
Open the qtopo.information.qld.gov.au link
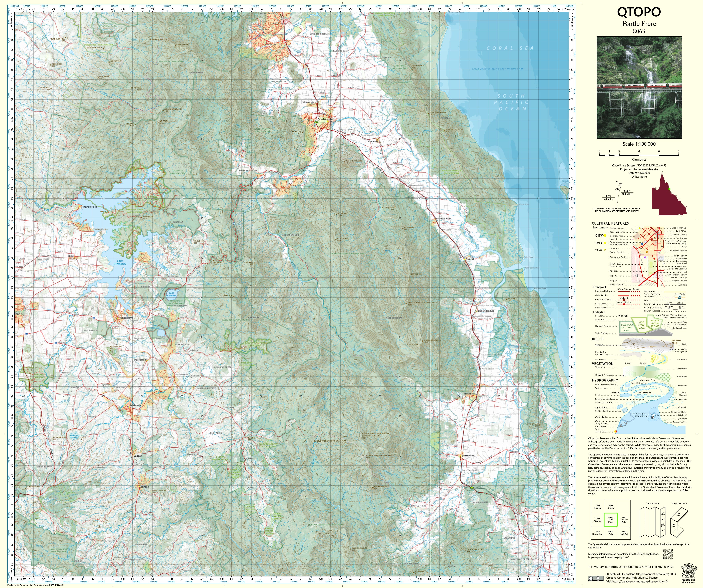pos(608,557)
